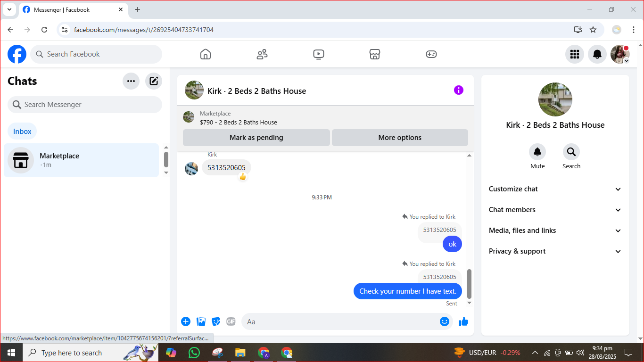Click the Search Facebook field
The width and height of the screenshot is (644, 362).
(96, 54)
